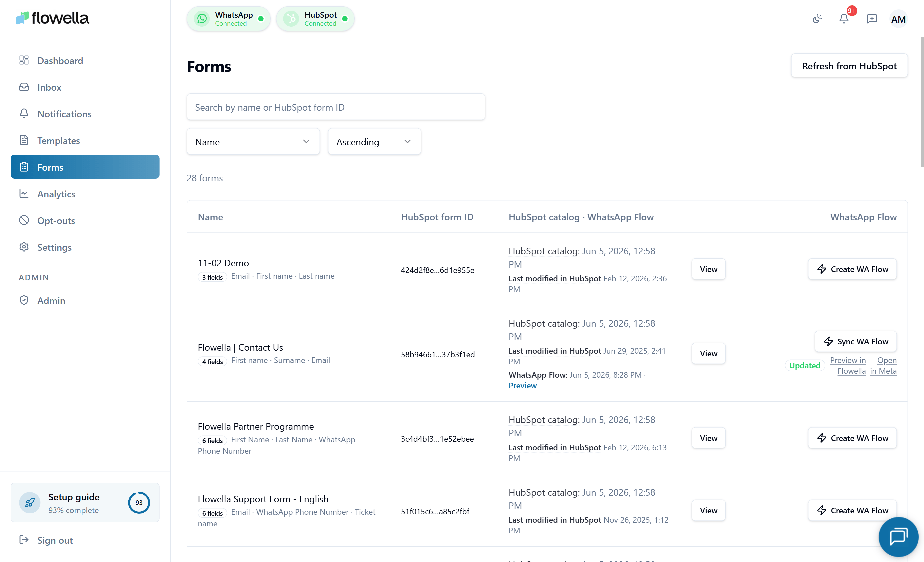Create WA Flow for 11-02 Demo
The width and height of the screenshot is (924, 562).
(x=852, y=269)
